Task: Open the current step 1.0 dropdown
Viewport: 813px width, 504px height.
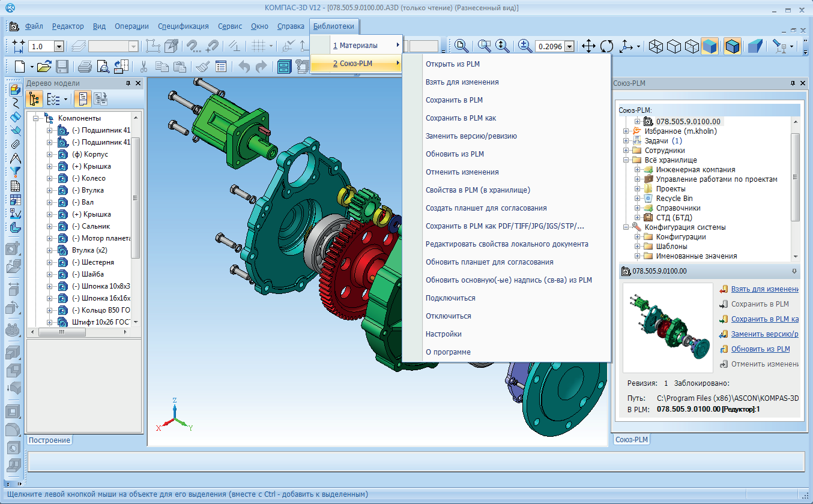Action: click(59, 46)
